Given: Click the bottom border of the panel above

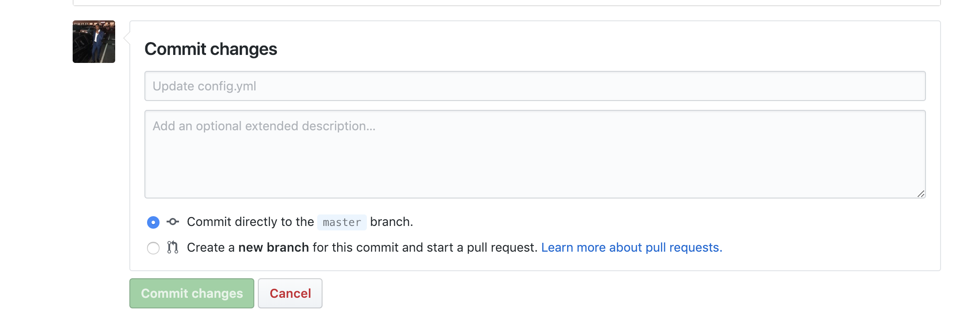Looking at the screenshot, I should coord(506,4).
